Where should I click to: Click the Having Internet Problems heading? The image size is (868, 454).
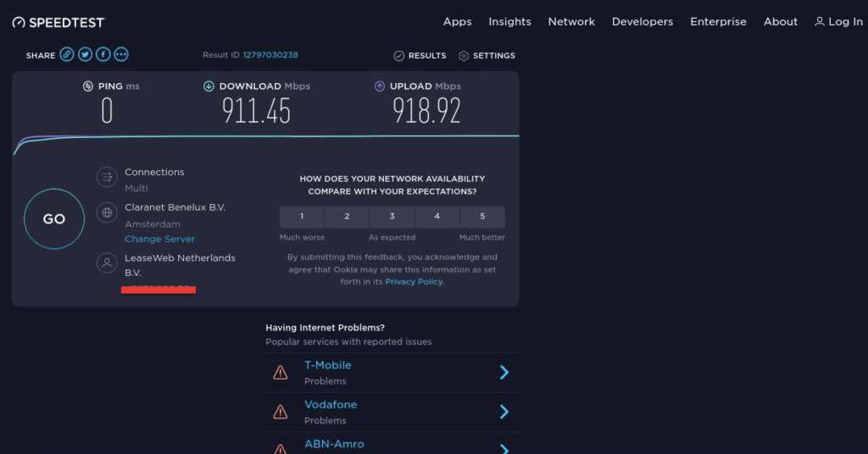pos(325,327)
